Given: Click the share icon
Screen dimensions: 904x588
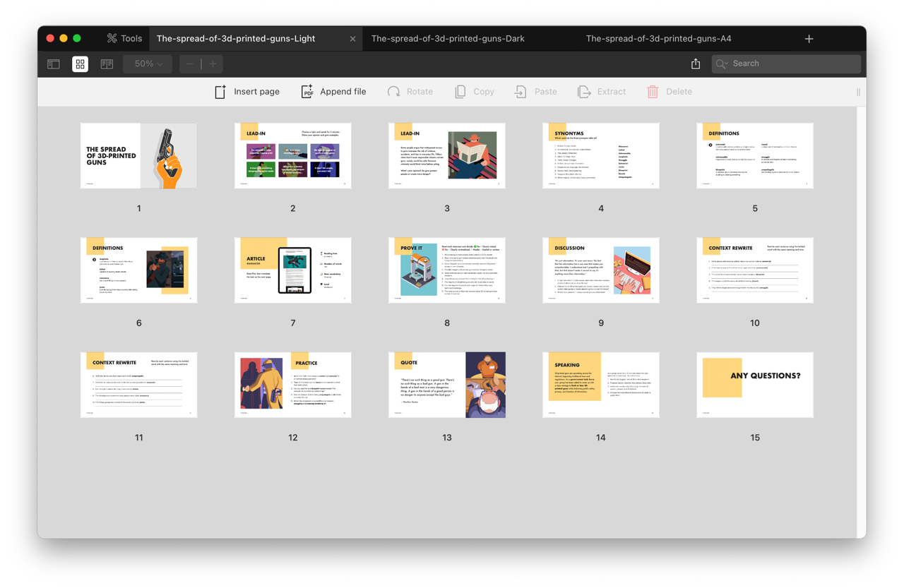Looking at the screenshot, I should coord(696,64).
